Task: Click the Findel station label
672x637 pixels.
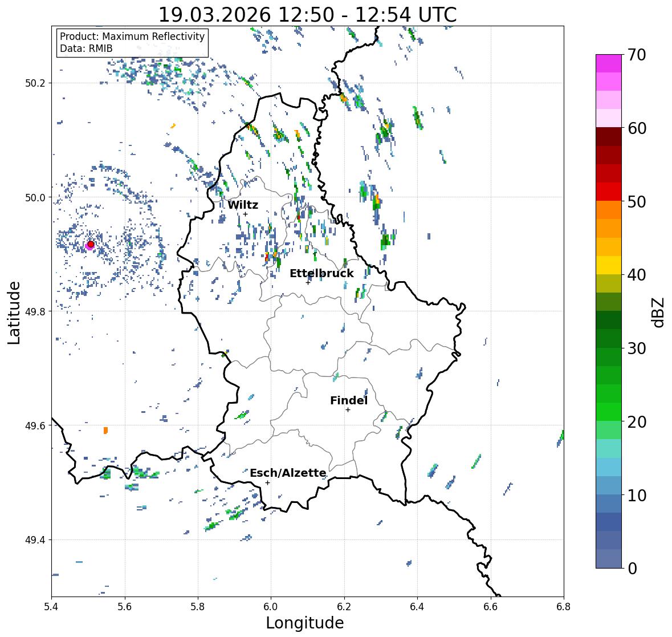Action: coord(349,400)
